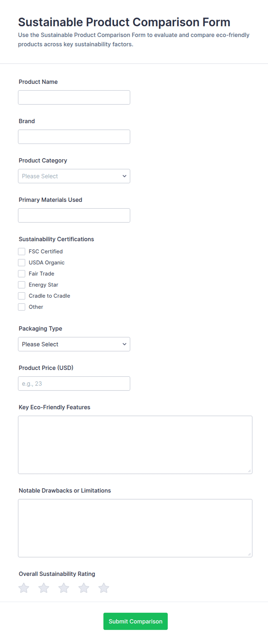
Task: Enable the Fair Trade certification
Action: click(x=22, y=274)
